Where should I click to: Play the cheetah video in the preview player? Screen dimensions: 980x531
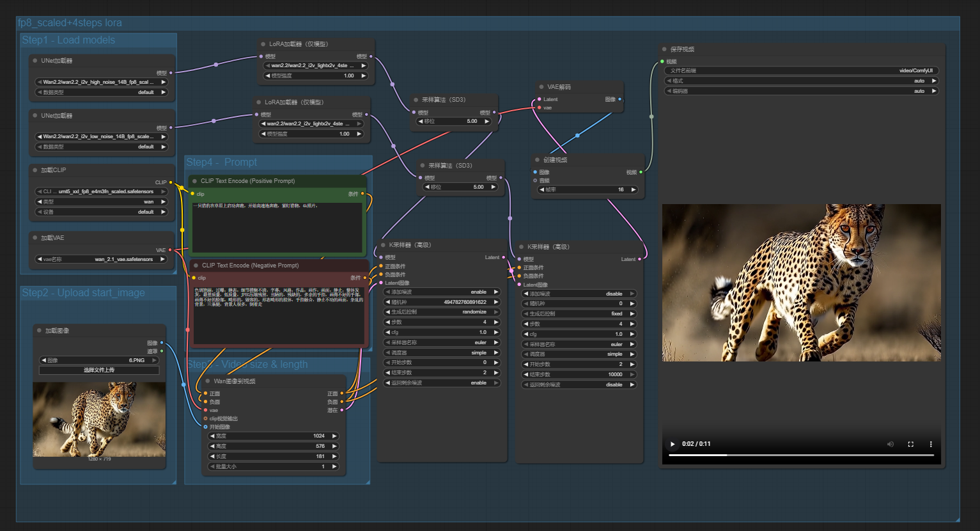click(x=673, y=444)
